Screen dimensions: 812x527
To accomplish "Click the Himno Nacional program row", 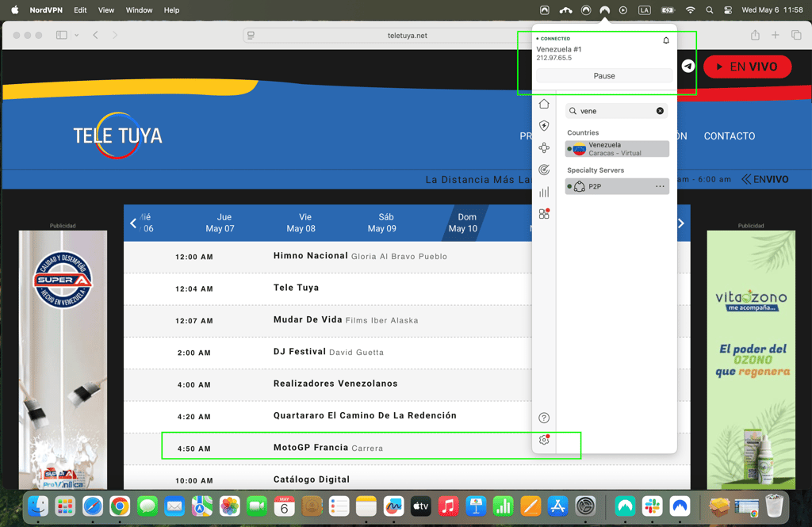I will (x=327, y=257).
